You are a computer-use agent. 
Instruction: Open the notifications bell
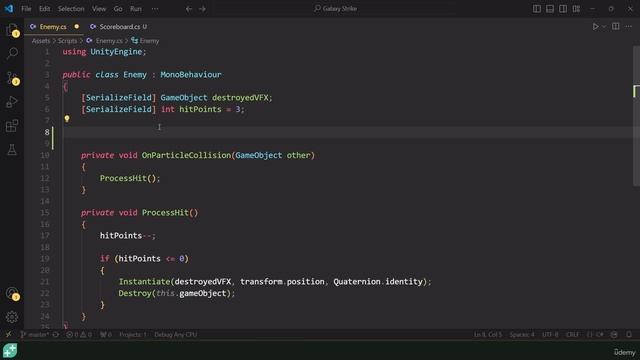[629, 335]
